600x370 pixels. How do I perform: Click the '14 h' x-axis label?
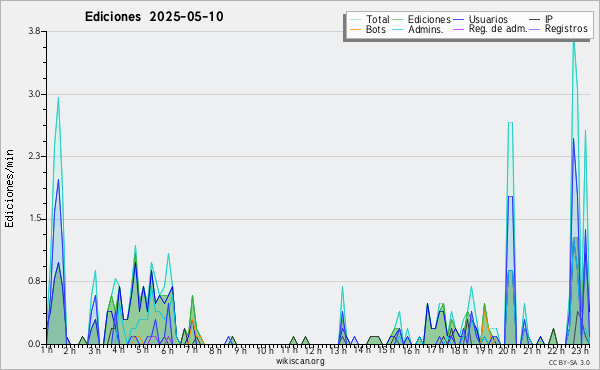(362, 350)
